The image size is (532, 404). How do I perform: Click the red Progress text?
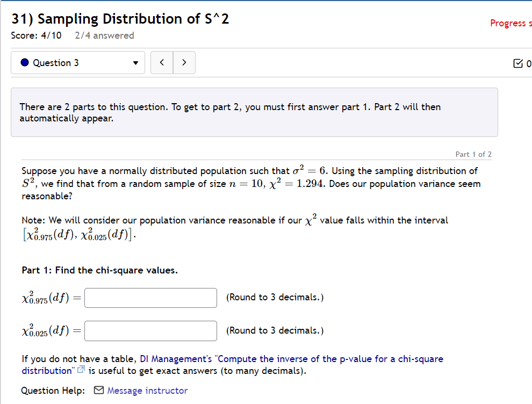pyautogui.click(x=511, y=23)
